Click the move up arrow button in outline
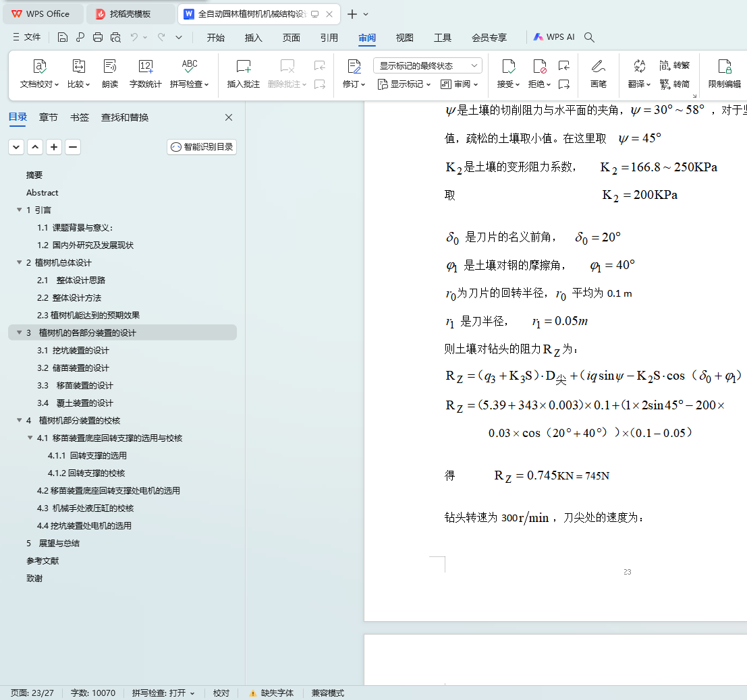 point(35,146)
